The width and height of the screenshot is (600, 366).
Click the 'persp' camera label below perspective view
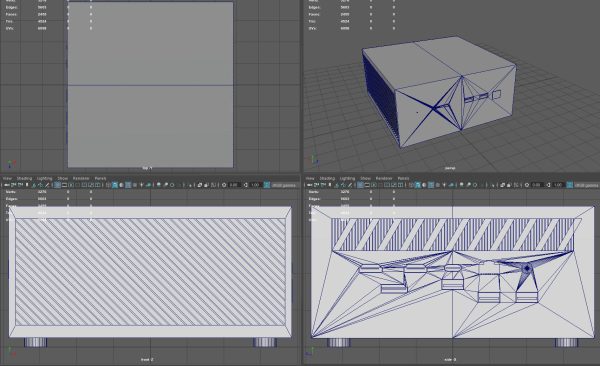coord(450,168)
